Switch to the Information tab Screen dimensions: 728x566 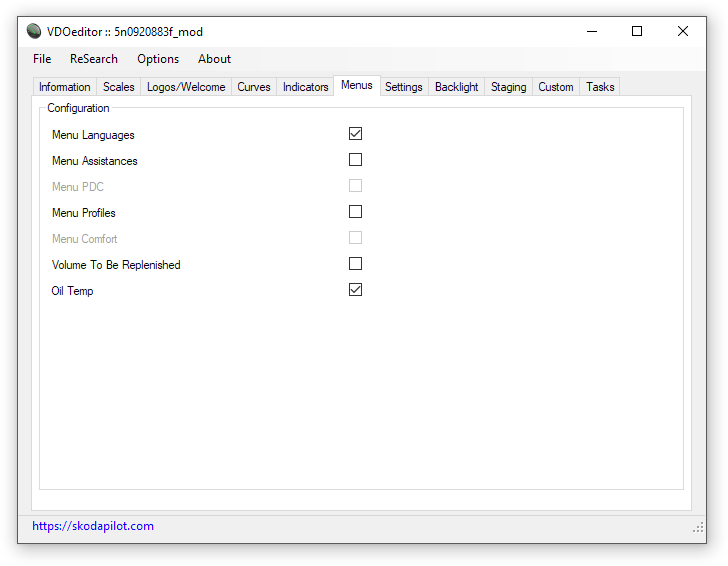tap(65, 87)
